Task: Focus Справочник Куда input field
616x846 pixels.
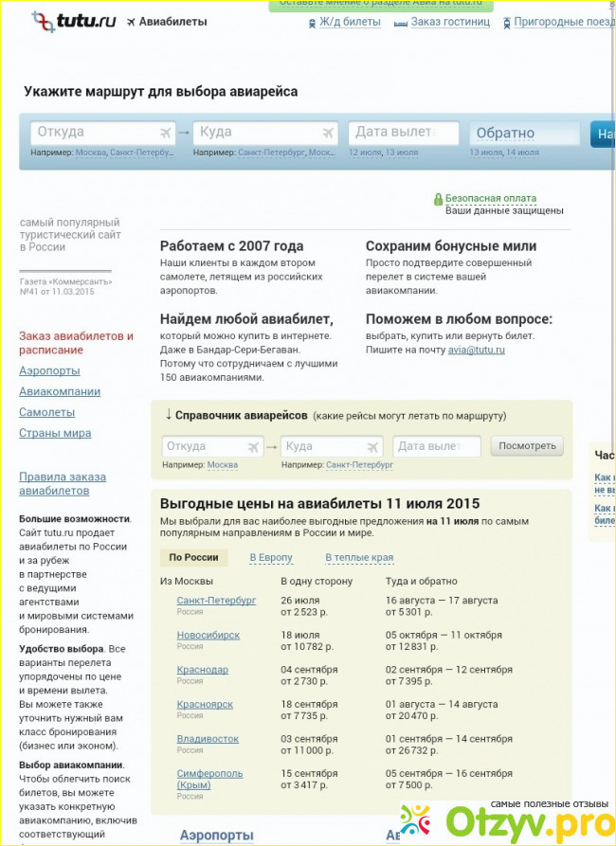Action: pos(332,447)
